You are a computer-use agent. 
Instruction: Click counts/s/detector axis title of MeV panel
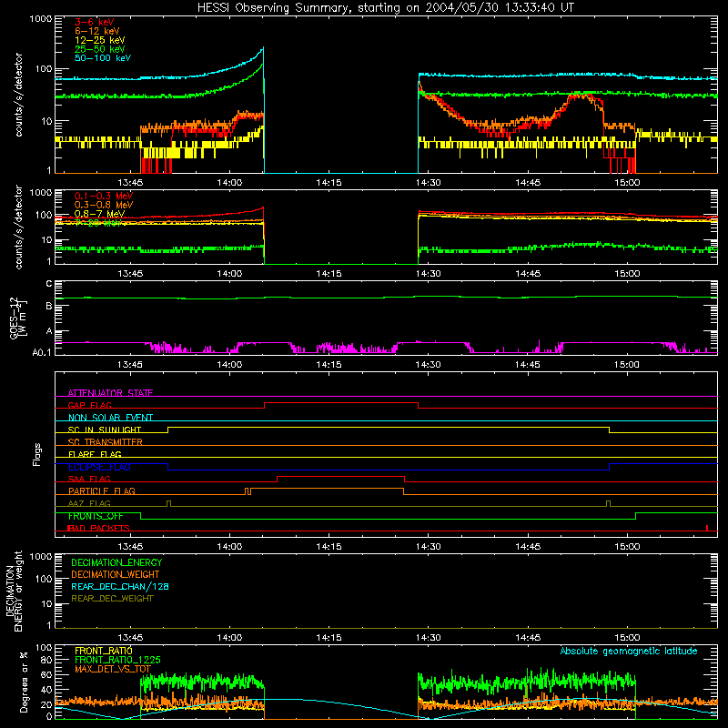pyautogui.click(x=18, y=227)
